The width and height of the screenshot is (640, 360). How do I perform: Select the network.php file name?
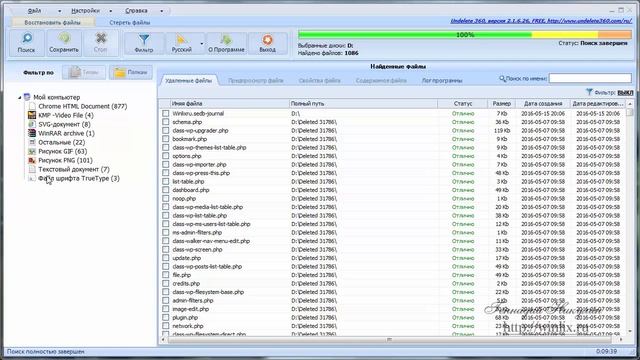pyautogui.click(x=188, y=326)
